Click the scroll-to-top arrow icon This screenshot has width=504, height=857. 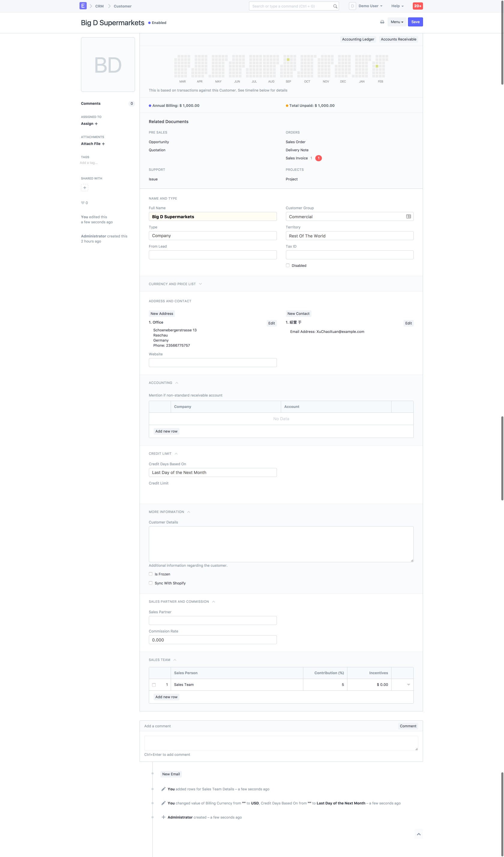[418, 834]
